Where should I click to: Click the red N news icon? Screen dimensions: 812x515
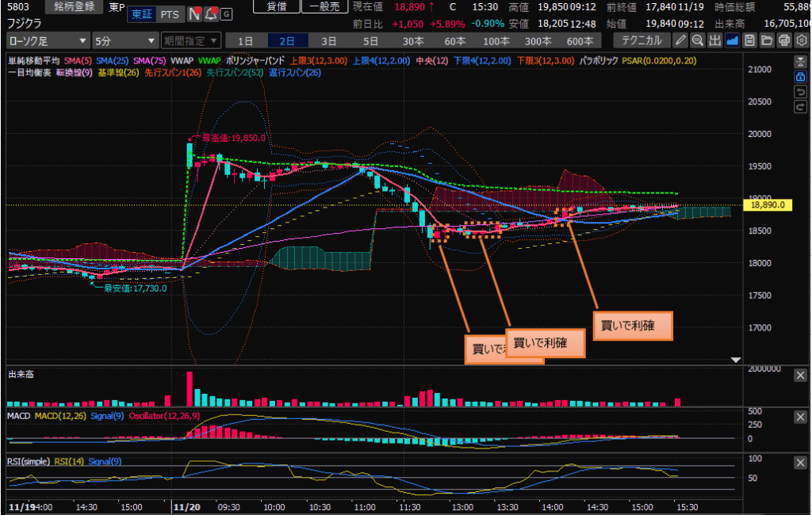pyautogui.click(x=195, y=14)
